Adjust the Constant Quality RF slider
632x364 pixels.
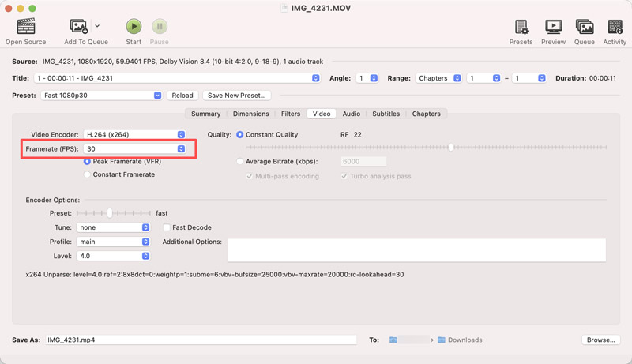[x=450, y=148]
